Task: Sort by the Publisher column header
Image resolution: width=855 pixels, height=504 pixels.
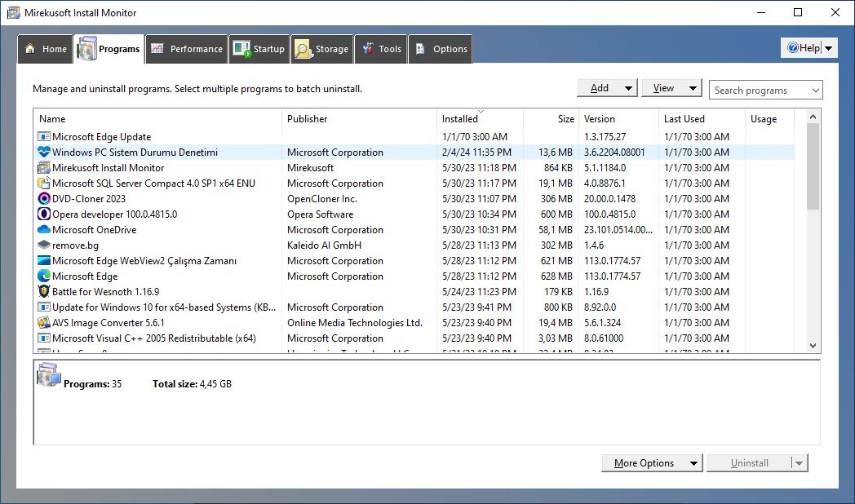Action: [359, 119]
